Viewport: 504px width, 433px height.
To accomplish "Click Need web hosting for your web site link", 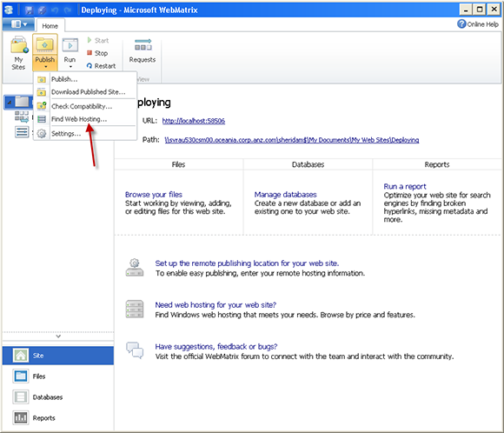I will (216, 304).
